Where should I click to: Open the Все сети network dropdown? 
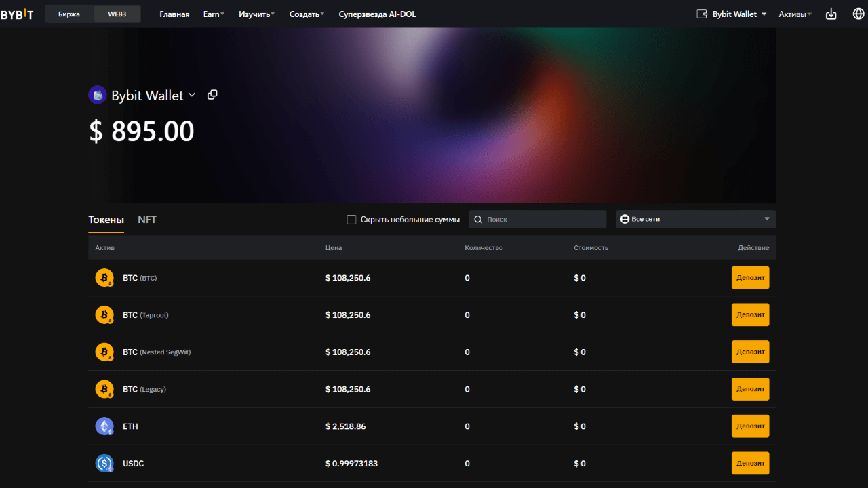point(695,220)
